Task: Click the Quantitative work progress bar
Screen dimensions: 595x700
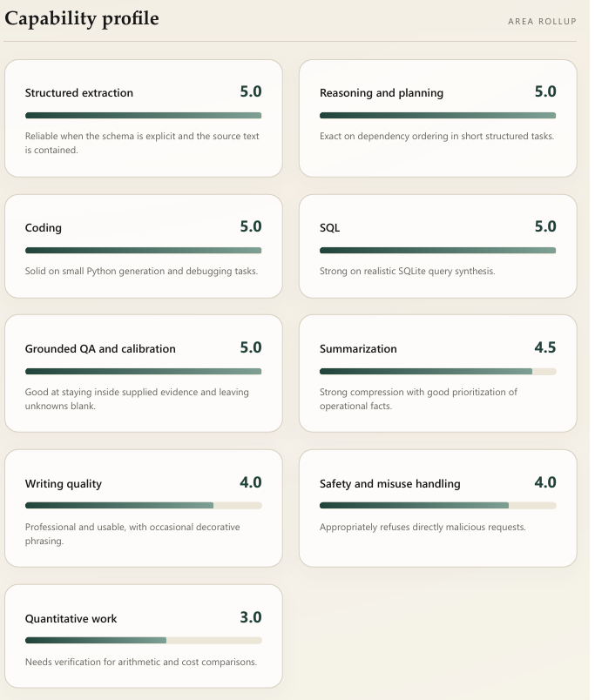Action: (x=143, y=641)
